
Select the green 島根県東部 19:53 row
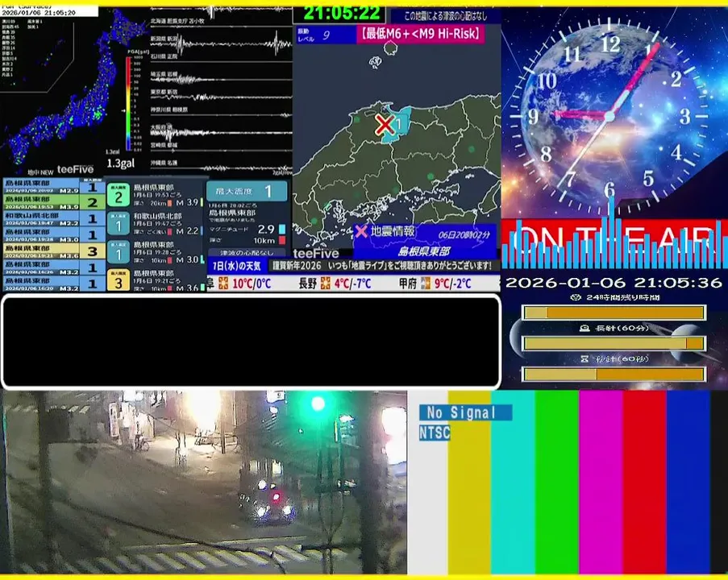tap(54, 202)
